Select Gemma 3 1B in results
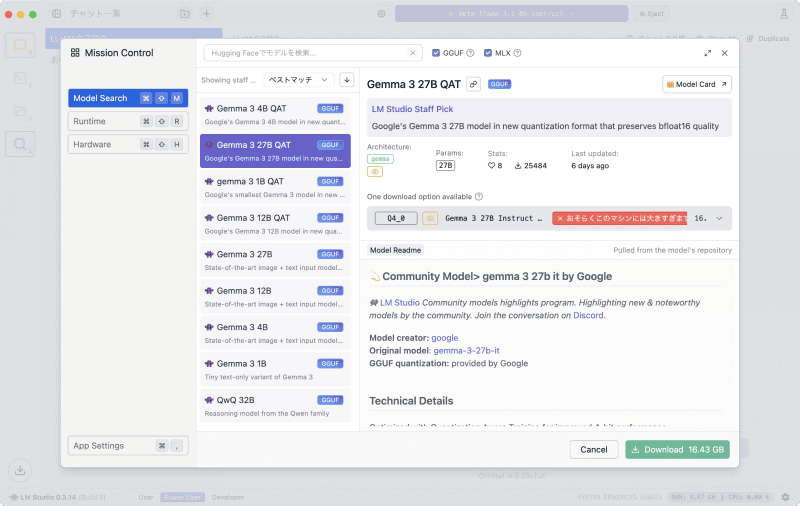800x506 pixels. point(275,370)
